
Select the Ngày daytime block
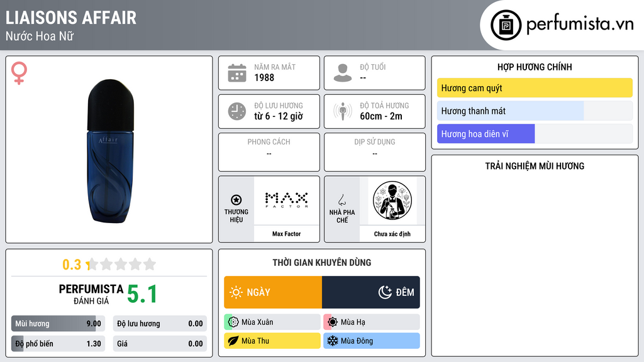(x=273, y=292)
